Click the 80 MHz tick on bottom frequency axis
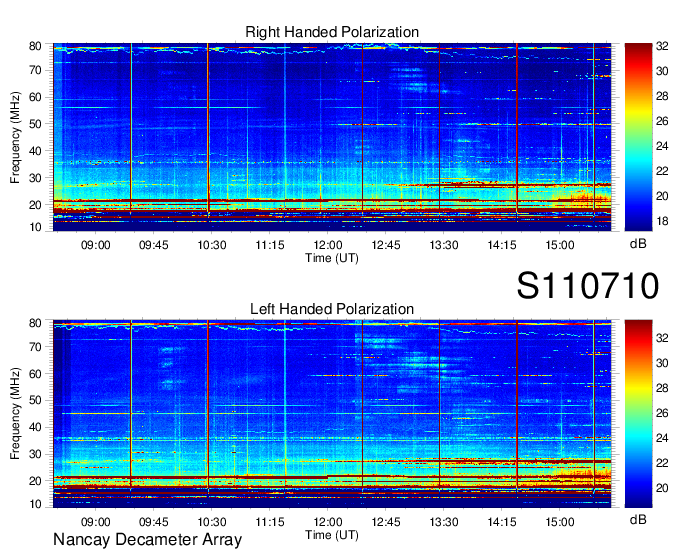680x552 pixels. [35, 323]
